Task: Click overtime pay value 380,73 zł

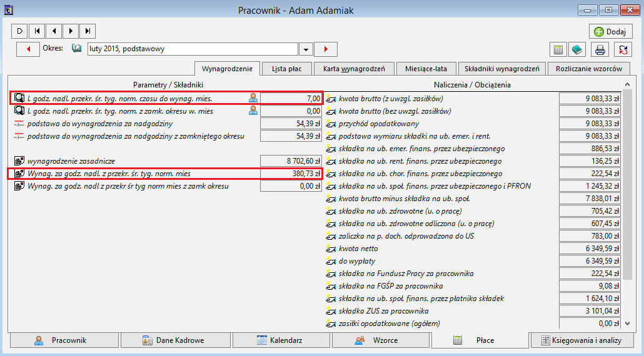Action: [x=291, y=174]
